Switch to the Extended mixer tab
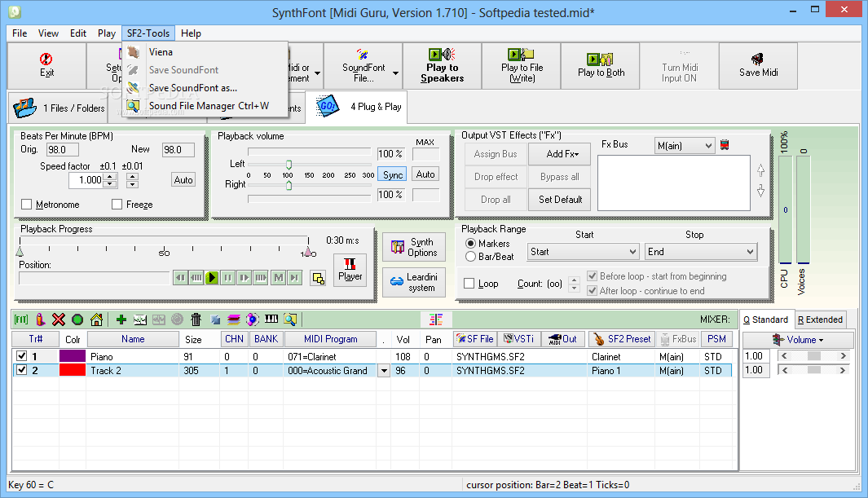Screen dimensions: 868x498 (x=820, y=320)
